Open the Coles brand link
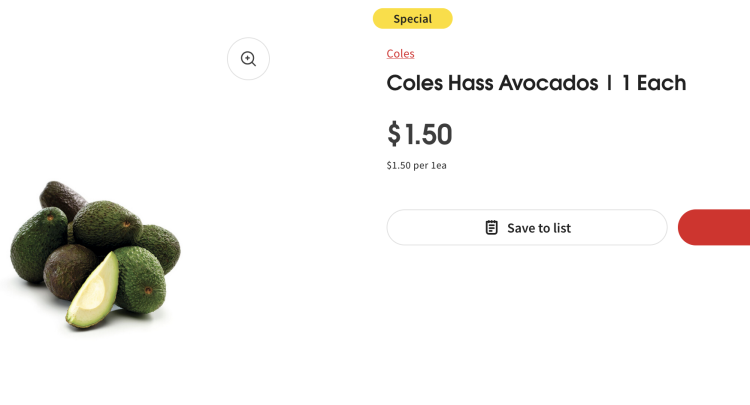 pos(400,54)
